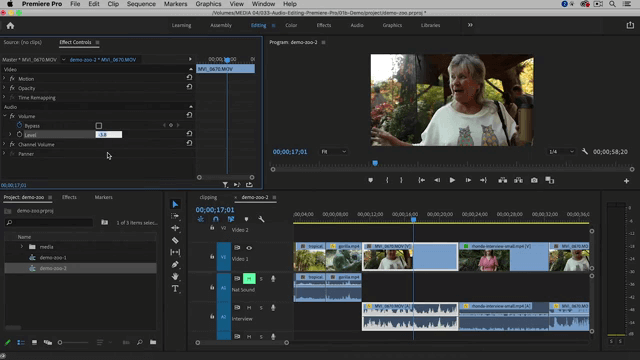Step back one frame
640x360 pixels.
click(x=437, y=180)
